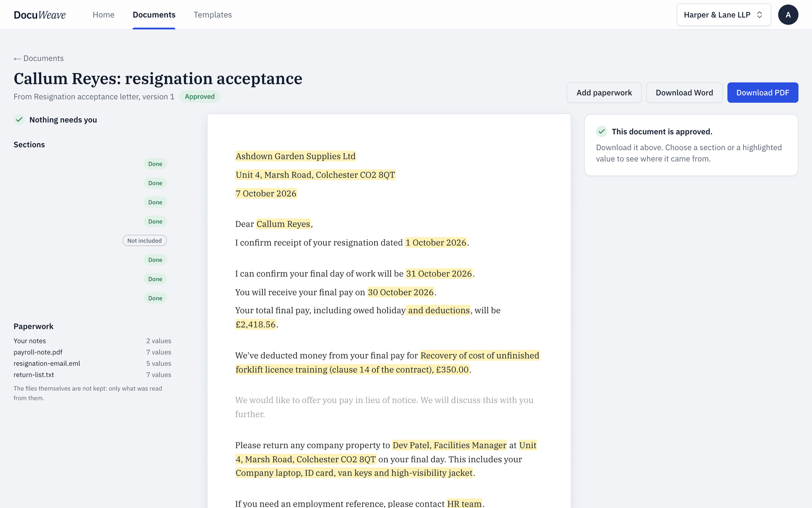Click '7 values' next to payroll-note.pdf
Viewport: 812px width, 508px height.
pos(159,352)
